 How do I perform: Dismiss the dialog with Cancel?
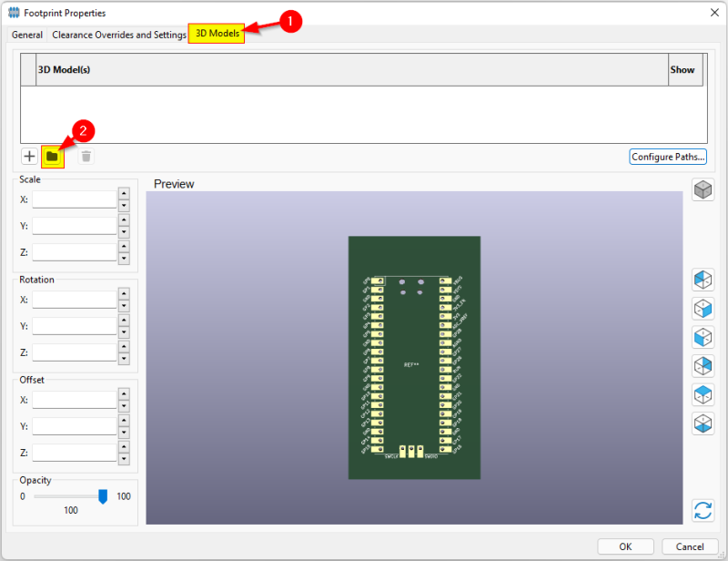pos(689,546)
